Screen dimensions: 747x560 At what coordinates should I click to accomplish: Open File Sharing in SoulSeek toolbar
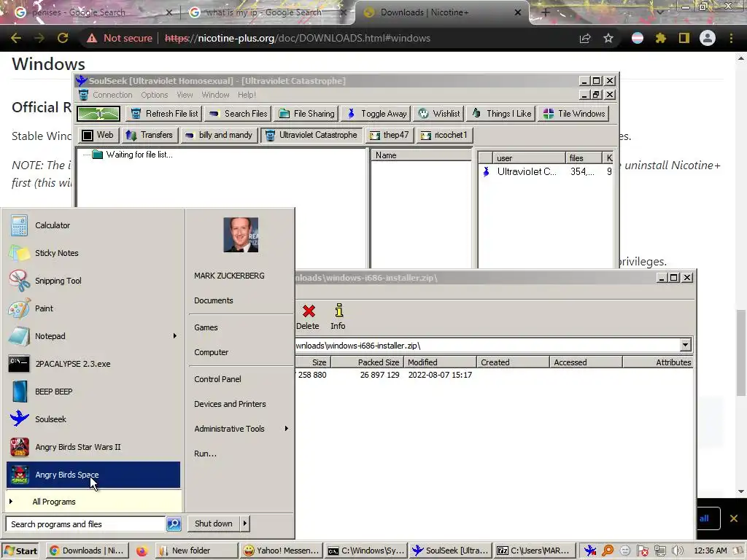pos(306,113)
